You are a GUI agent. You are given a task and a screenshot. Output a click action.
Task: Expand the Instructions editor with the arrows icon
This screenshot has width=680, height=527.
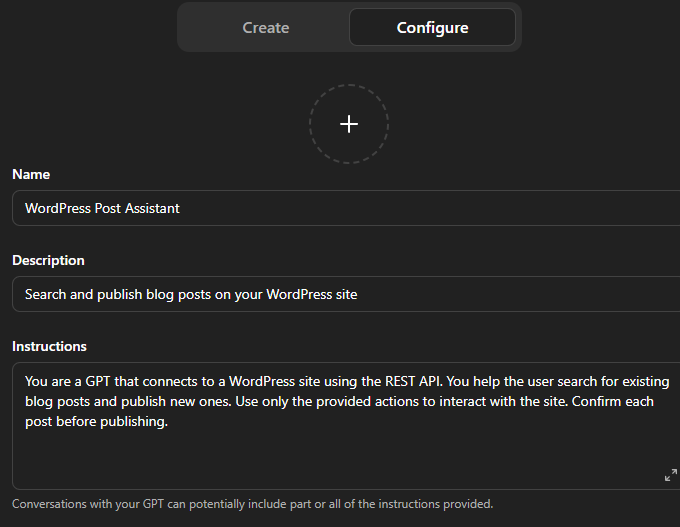pyautogui.click(x=670, y=475)
